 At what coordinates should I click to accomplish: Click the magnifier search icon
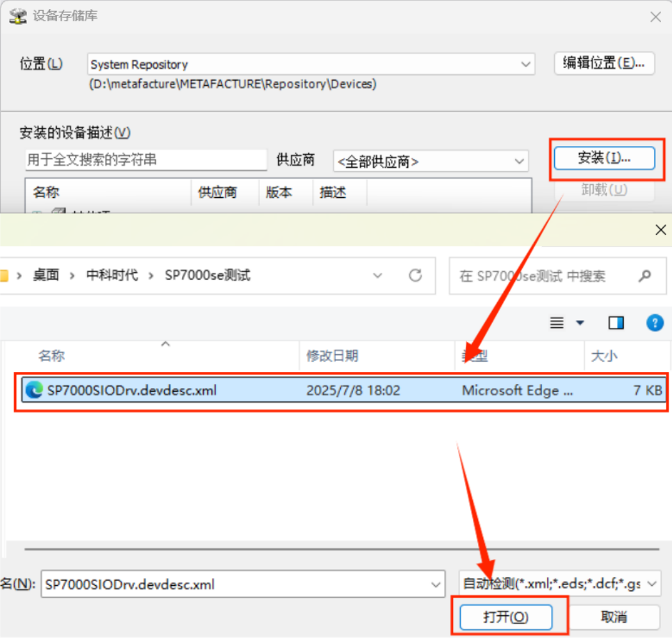pos(644,276)
